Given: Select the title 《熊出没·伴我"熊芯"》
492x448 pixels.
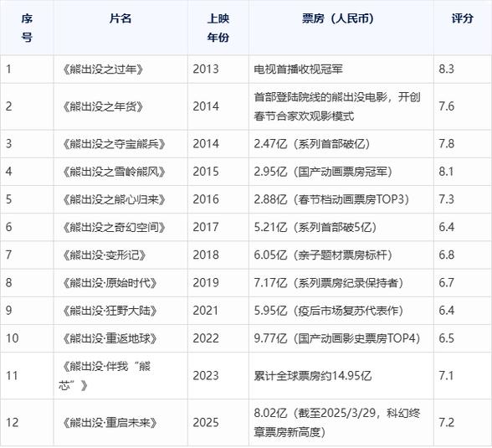Looking at the screenshot, I should (x=105, y=376).
